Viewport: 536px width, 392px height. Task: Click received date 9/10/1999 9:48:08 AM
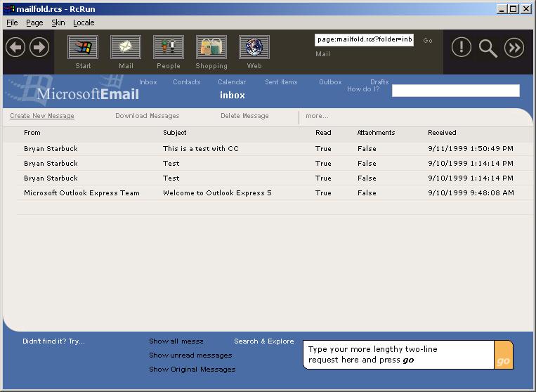[x=471, y=192]
